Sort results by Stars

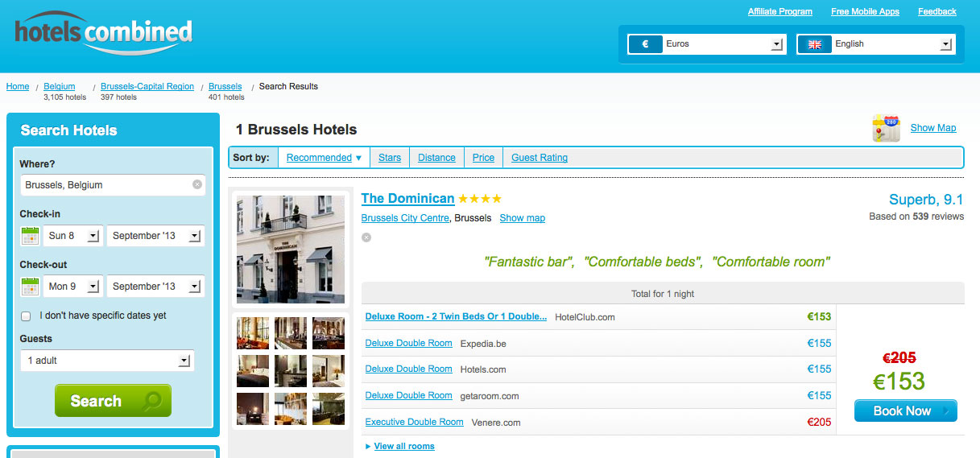coord(390,158)
